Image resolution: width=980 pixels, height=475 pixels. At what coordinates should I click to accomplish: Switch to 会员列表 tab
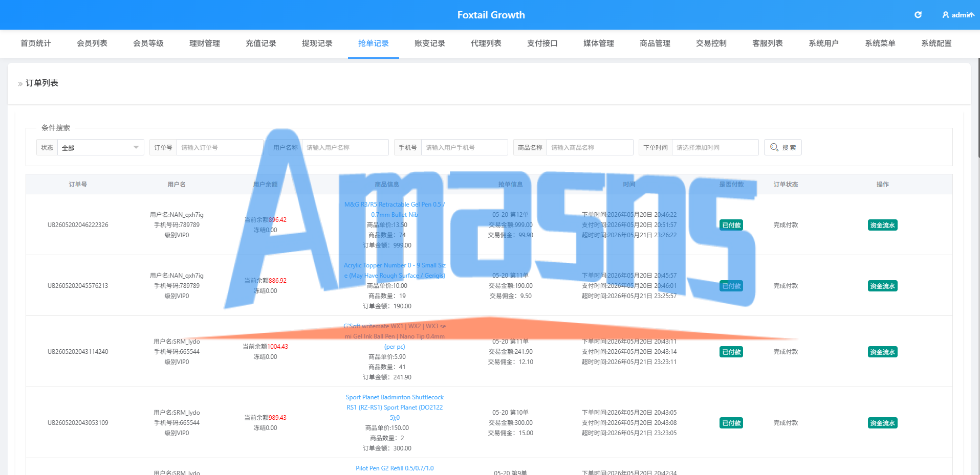click(x=92, y=43)
